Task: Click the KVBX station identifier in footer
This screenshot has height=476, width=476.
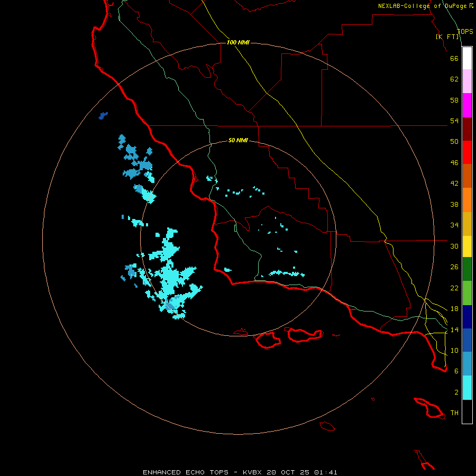Action: pos(252,472)
